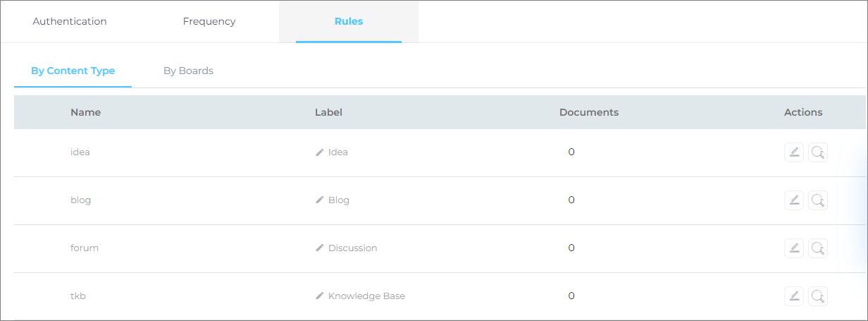
Task: Click the document count for idea
Action: pos(571,152)
